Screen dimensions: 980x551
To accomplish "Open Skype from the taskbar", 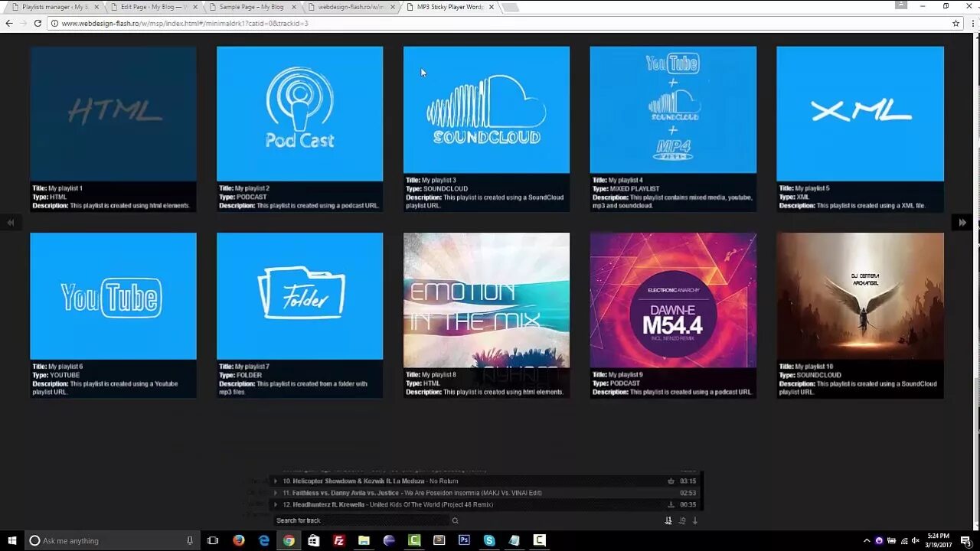I will click(489, 540).
